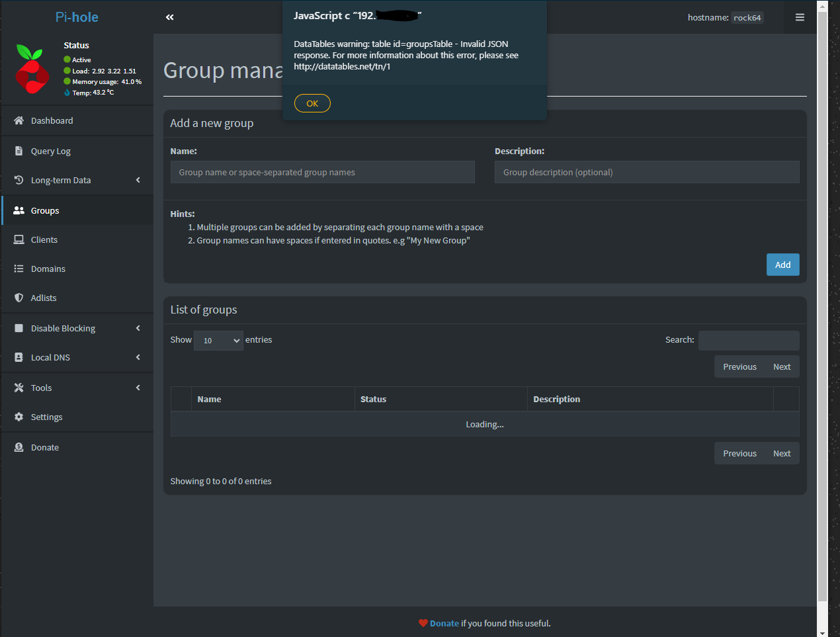Click the Adlists shield icon

point(19,298)
